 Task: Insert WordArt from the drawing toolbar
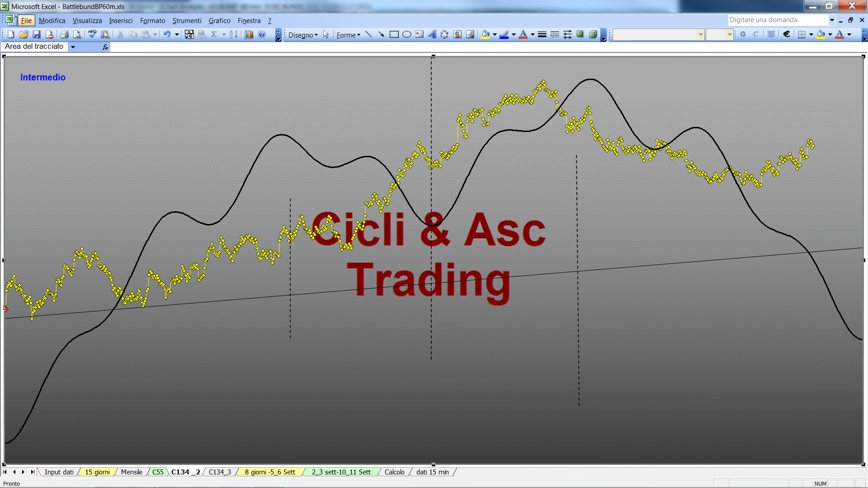pyautogui.click(x=432, y=34)
